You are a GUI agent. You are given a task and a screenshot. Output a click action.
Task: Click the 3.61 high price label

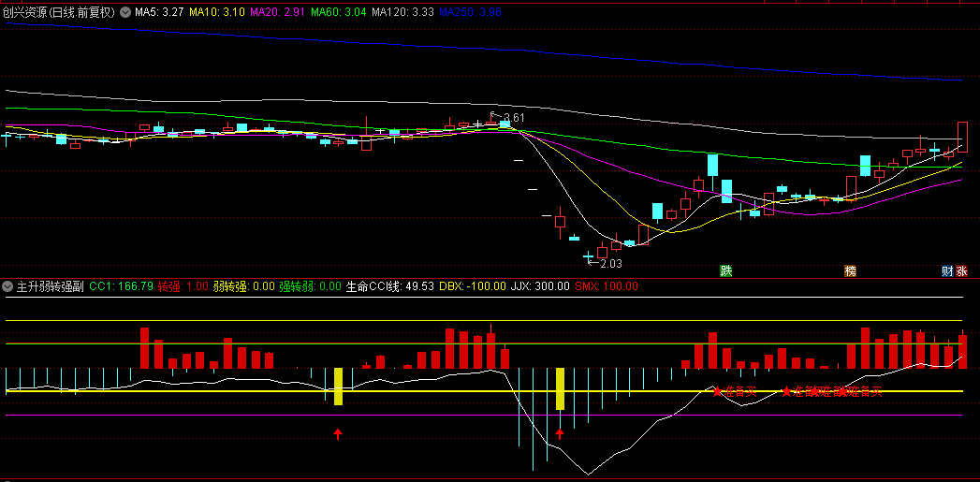514,118
